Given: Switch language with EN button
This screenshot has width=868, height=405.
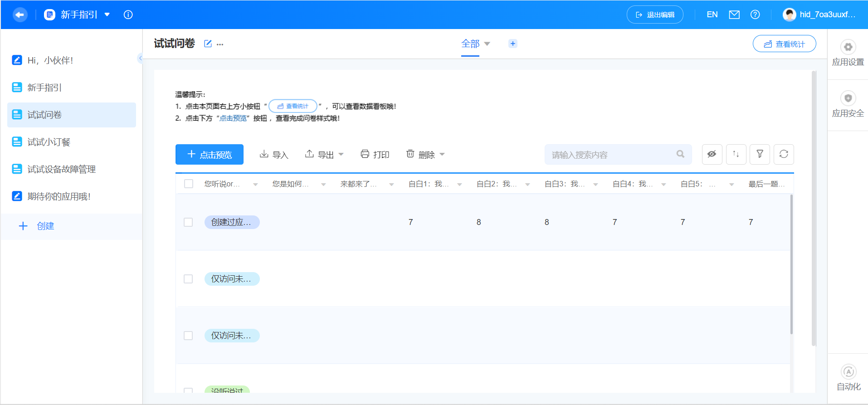Looking at the screenshot, I should [712, 15].
